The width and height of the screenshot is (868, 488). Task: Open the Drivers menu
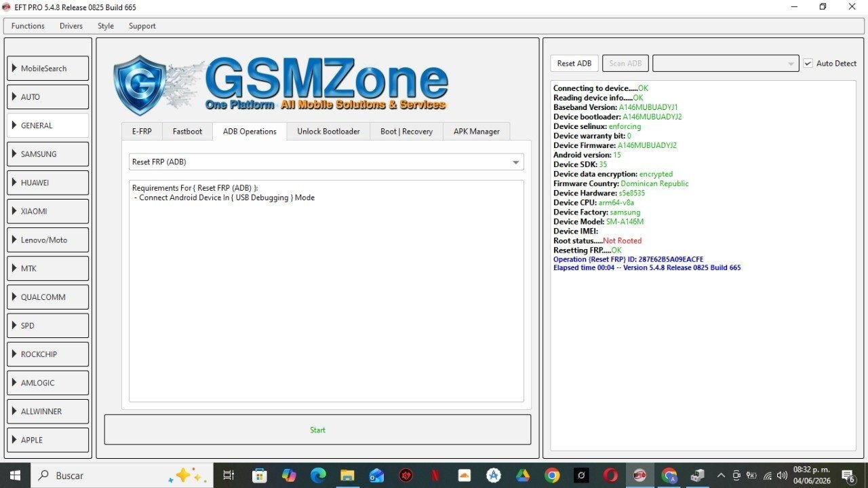[x=71, y=26]
